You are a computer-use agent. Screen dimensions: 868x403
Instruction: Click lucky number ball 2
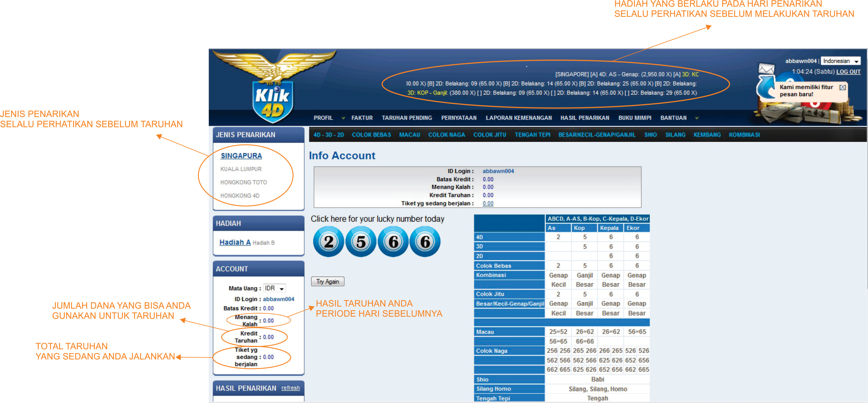[x=328, y=242]
